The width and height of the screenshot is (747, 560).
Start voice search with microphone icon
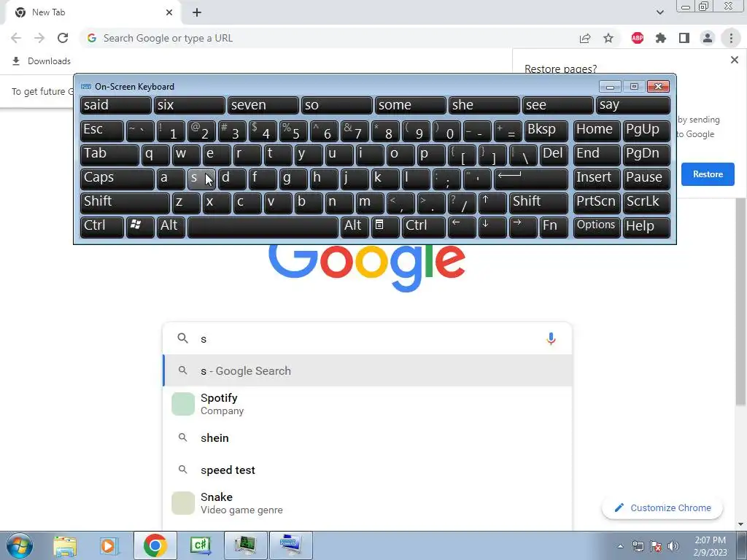pyautogui.click(x=551, y=338)
